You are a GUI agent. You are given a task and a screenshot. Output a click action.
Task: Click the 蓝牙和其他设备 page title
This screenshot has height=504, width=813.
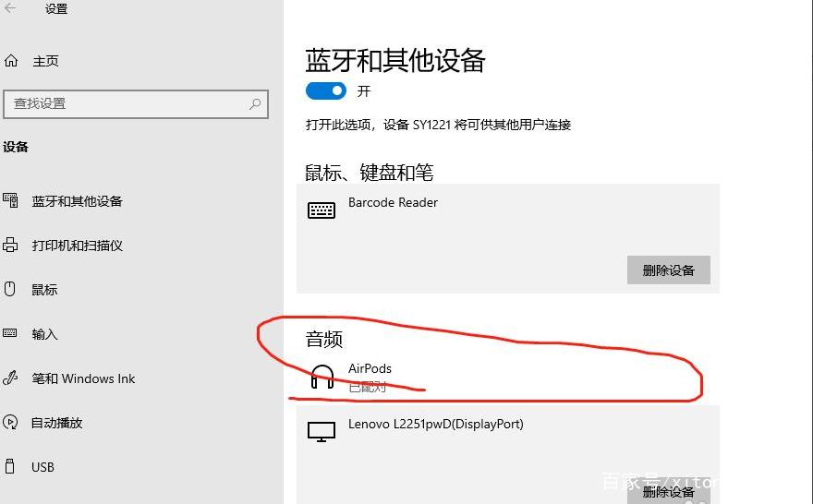coord(395,61)
